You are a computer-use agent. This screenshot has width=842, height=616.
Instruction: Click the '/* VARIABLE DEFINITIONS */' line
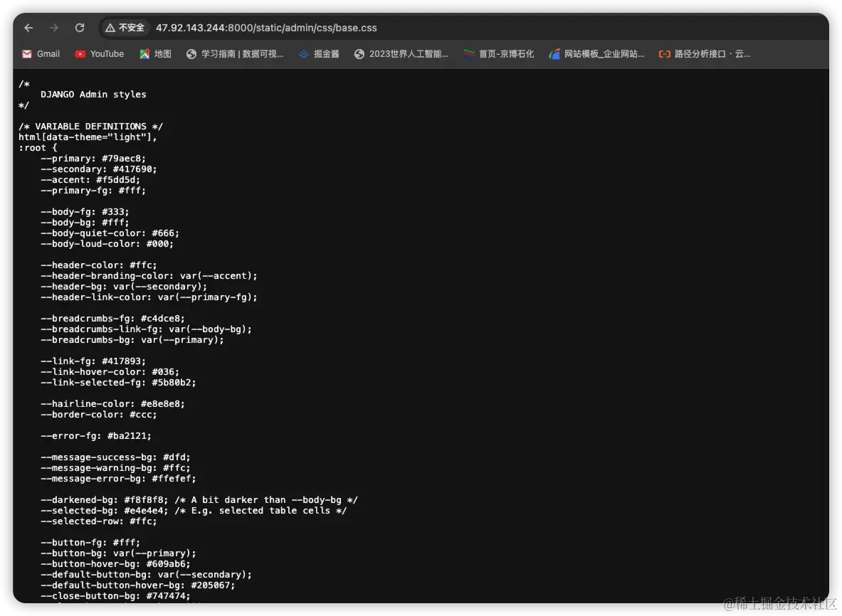point(91,127)
